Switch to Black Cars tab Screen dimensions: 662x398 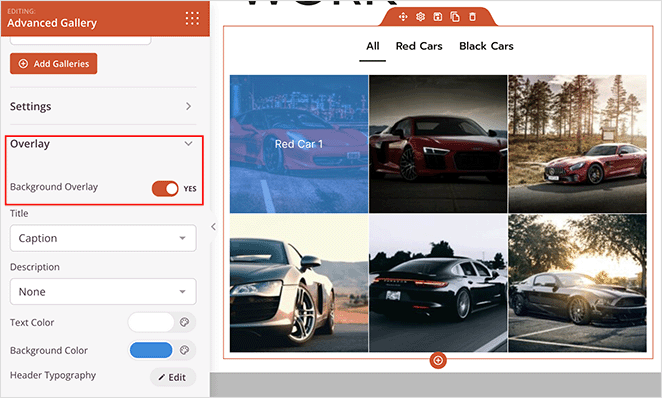tap(486, 46)
